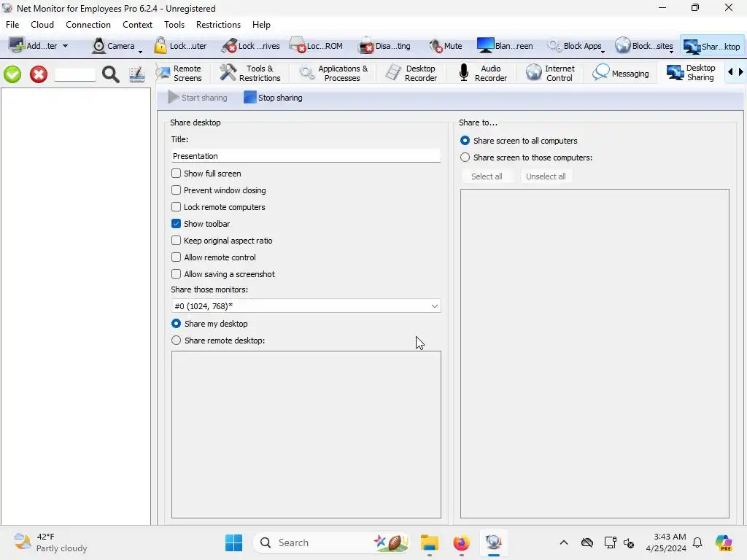747x560 pixels.
Task: Click Disable printing toolbar icon
Action: tap(366, 46)
